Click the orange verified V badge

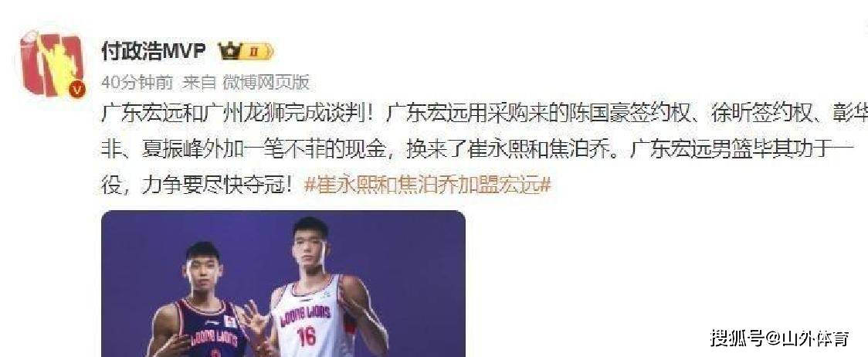(77, 89)
